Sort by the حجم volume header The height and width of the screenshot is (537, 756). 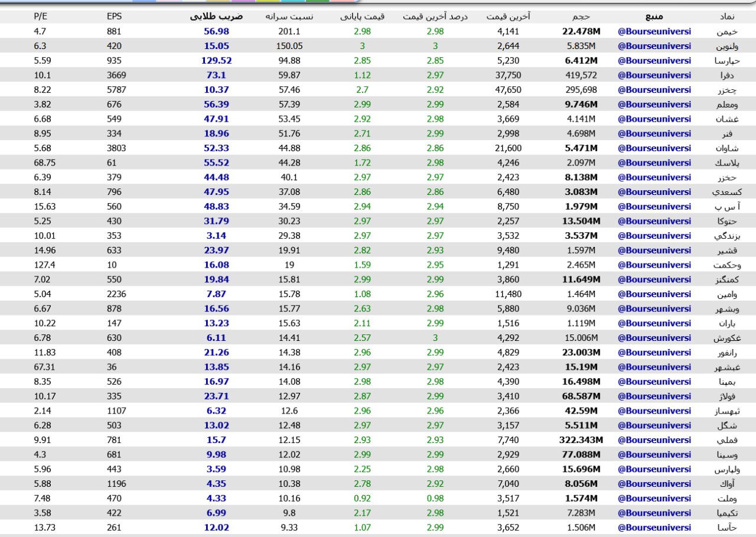click(581, 17)
